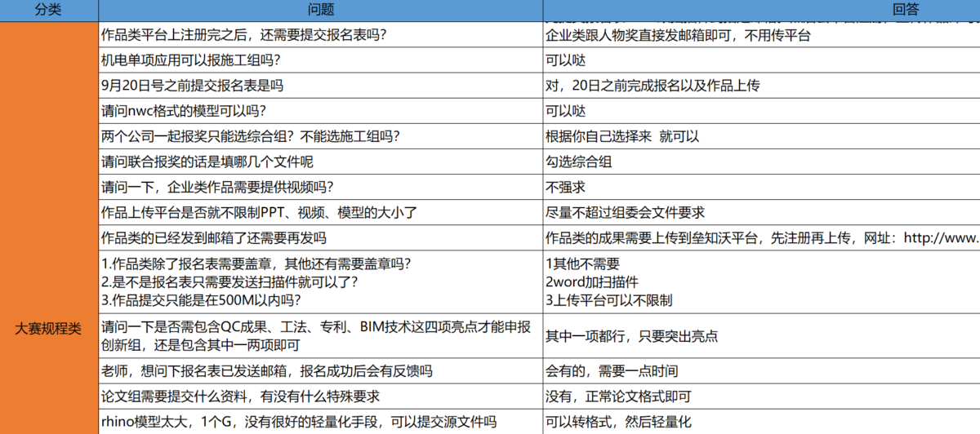Screen dimensions: 980x434
Task: Select the merged 大赛规程类 category cell
Action: [x=49, y=330]
